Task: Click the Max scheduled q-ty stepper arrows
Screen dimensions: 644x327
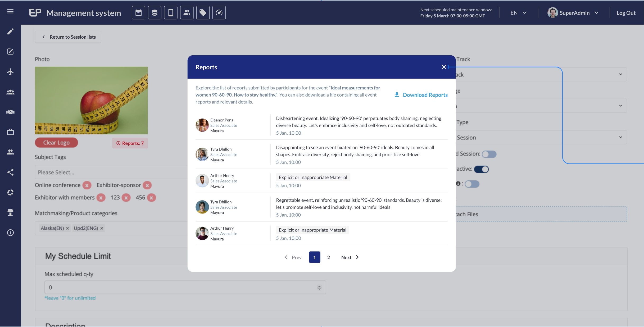Action: click(x=319, y=287)
